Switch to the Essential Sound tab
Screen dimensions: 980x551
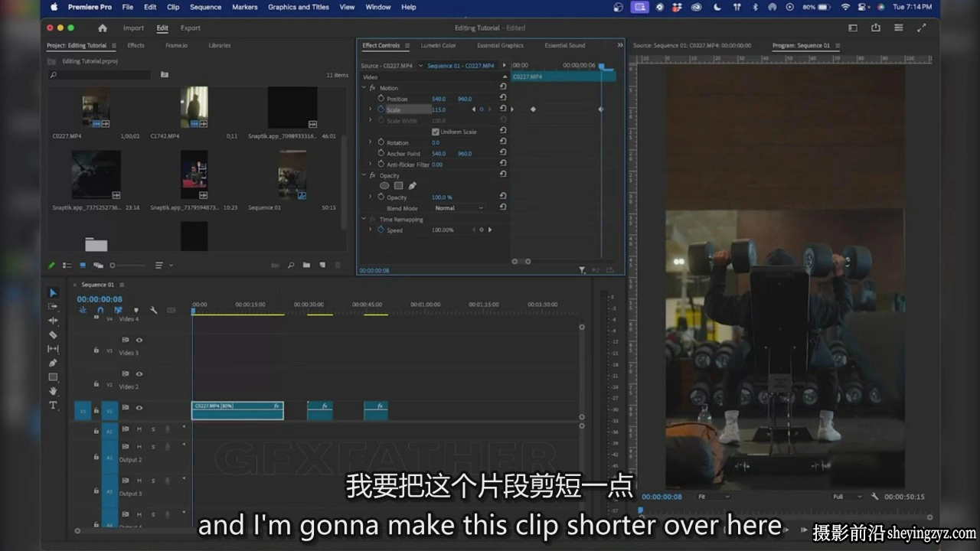click(x=565, y=45)
